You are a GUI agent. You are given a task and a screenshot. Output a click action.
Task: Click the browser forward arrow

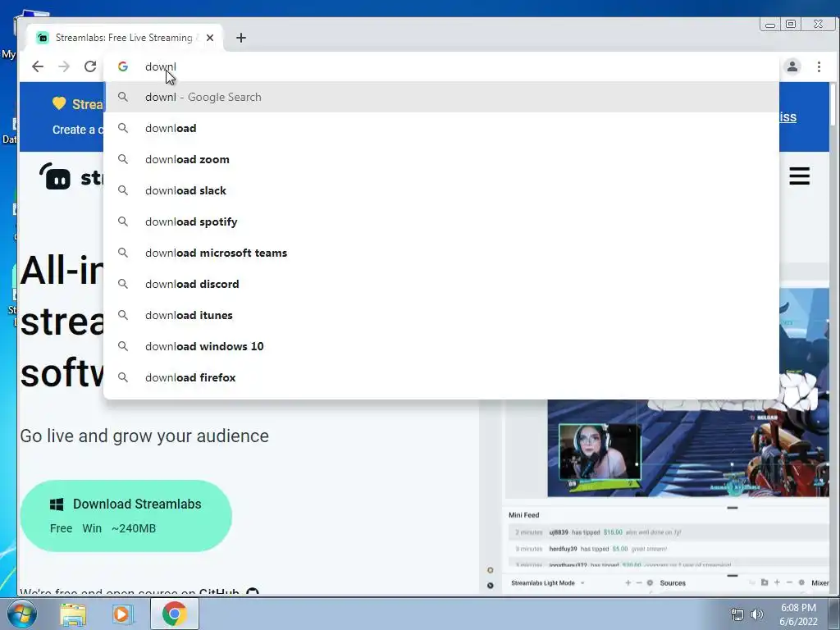coord(64,66)
